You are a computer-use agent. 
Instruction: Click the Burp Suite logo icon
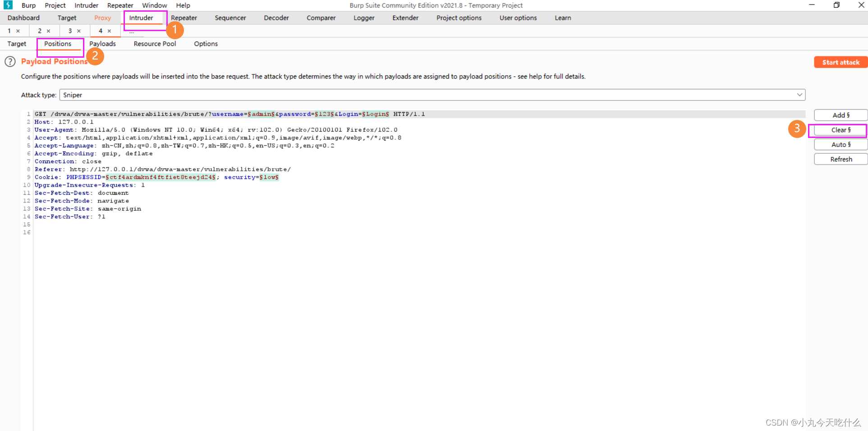(8, 5)
